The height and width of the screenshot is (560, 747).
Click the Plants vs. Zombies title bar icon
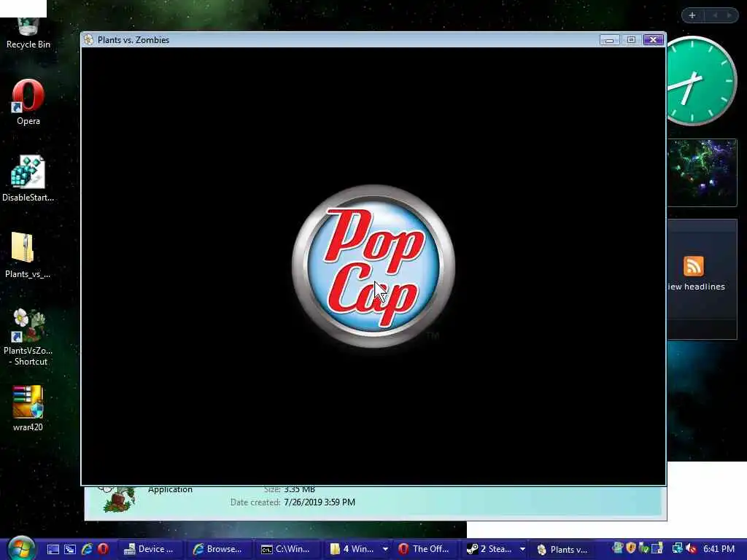pyautogui.click(x=88, y=40)
